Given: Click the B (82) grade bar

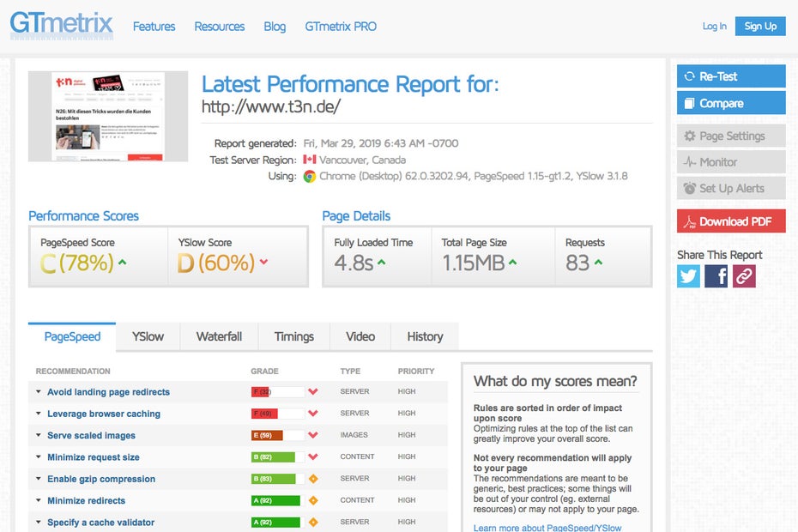Looking at the screenshot, I should click(x=278, y=457).
